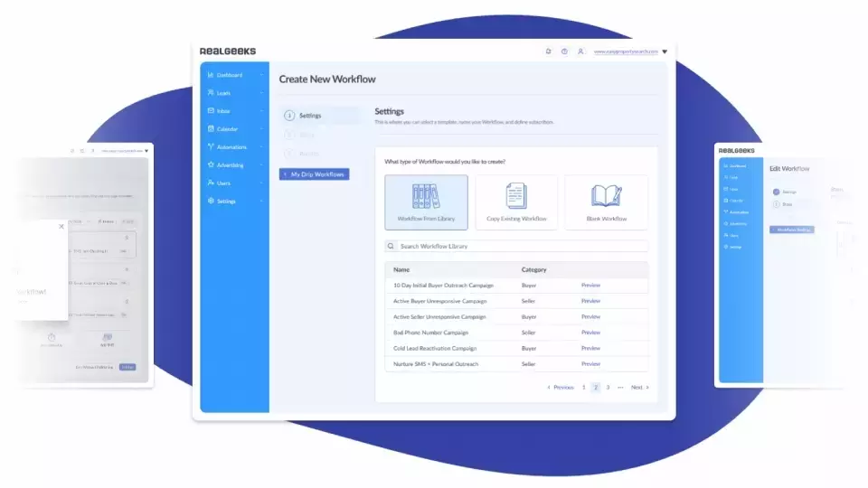Click the My Drip Workflows button
The height and width of the screenshot is (488, 868).
[314, 174]
